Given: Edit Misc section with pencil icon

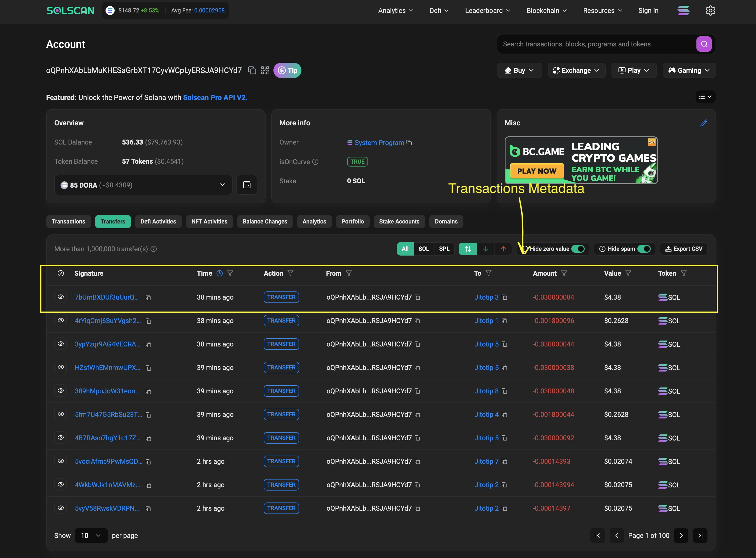Looking at the screenshot, I should [704, 123].
